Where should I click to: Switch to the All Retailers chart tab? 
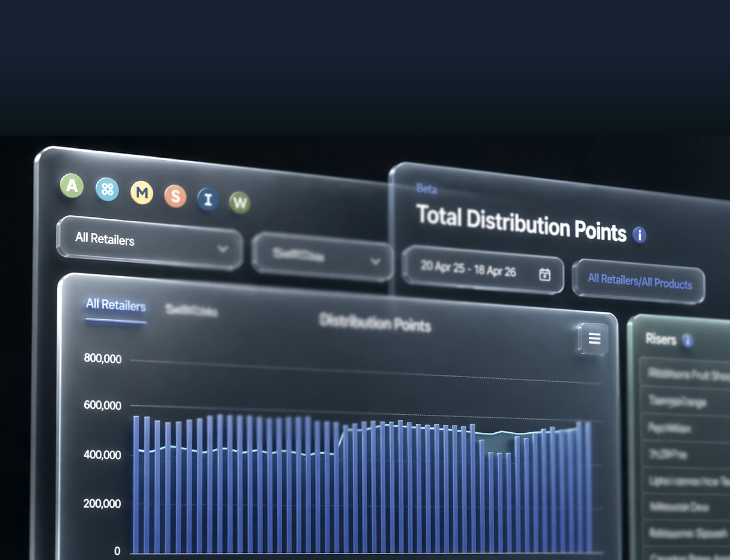116,305
